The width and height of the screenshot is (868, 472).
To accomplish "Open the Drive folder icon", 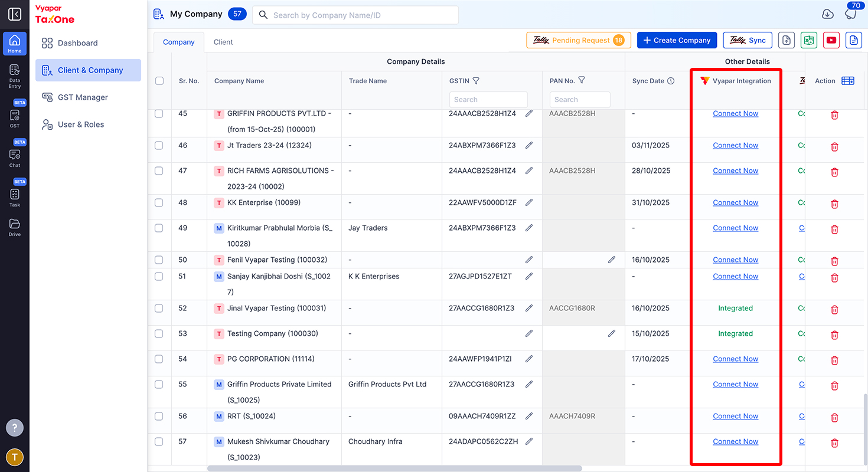I will pyautogui.click(x=15, y=227).
